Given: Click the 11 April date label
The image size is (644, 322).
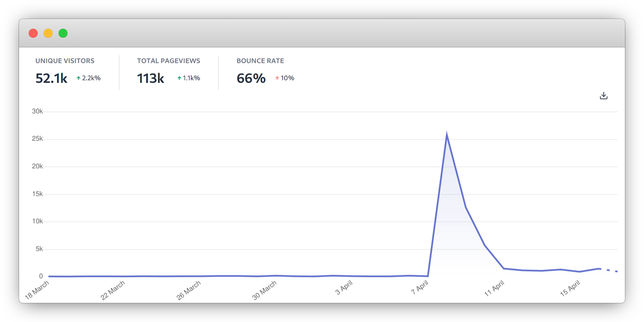Looking at the screenshot, I should point(494,289).
